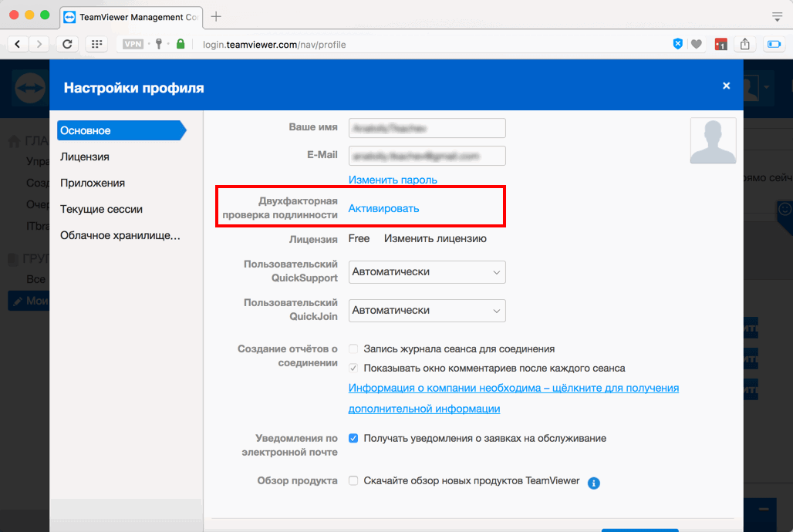This screenshot has height=532, width=793.
Task: Open the tab menu icon at top right
Action: click(778, 17)
